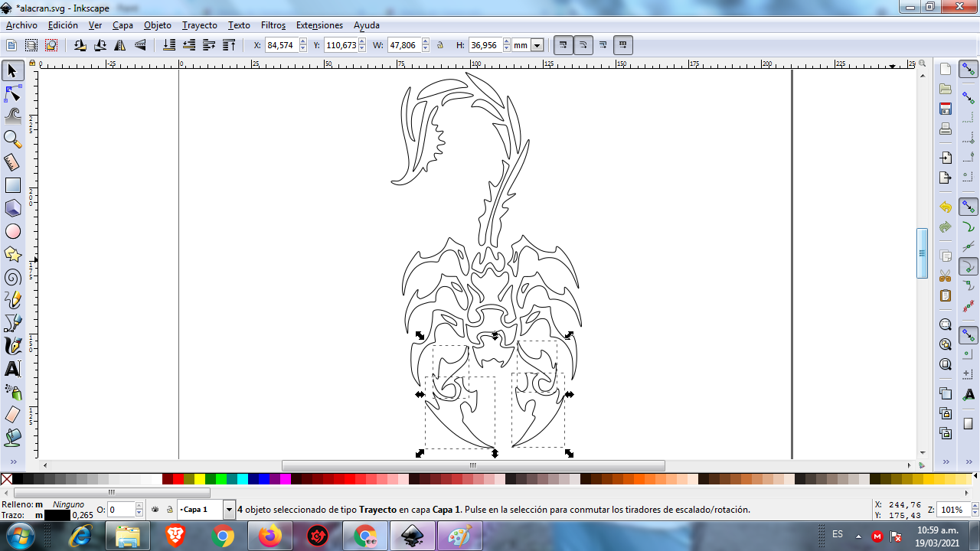
Task: Select the Selector arrow tool
Action: (x=12, y=71)
